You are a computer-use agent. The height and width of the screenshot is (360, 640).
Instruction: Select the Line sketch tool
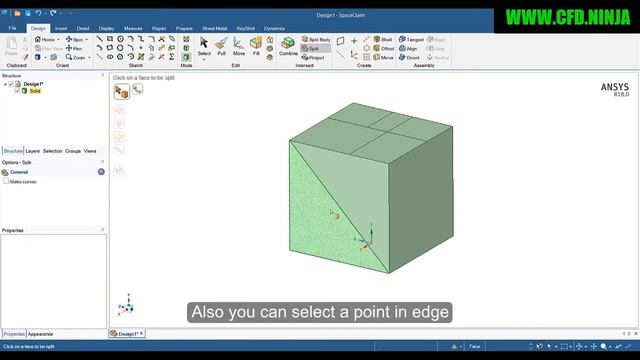pos(100,39)
